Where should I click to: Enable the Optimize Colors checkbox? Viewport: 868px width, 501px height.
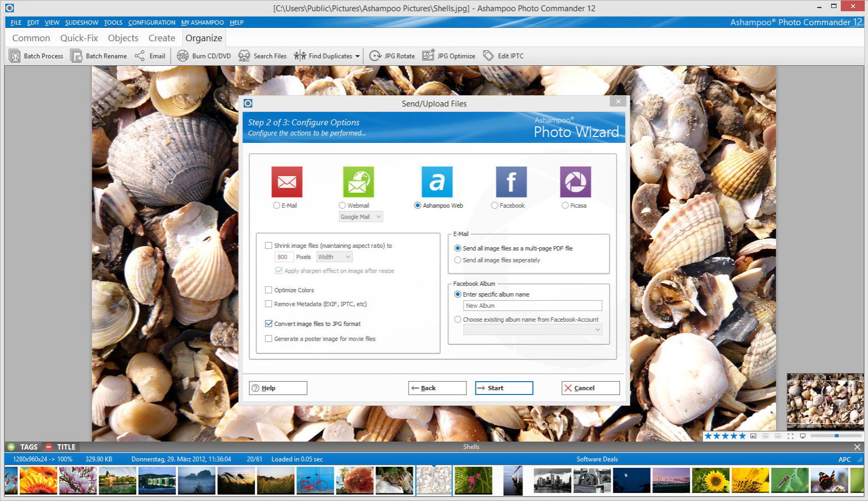268,290
